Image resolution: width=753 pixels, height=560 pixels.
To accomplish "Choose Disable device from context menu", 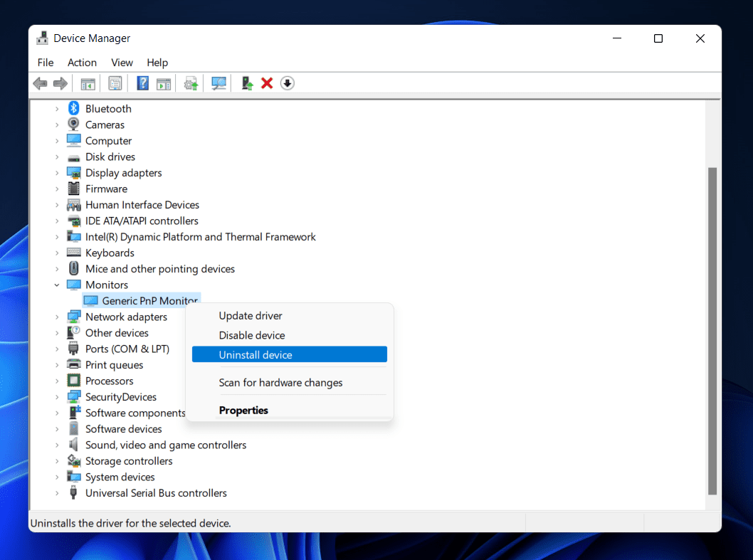I will [251, 335].
